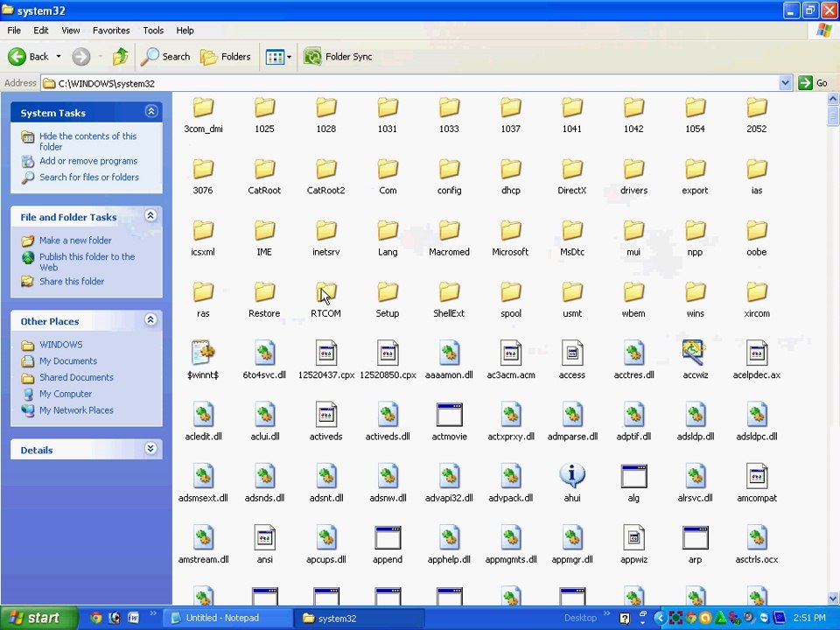
Task: Expand the Details panel
Action: click(x=151, y=448)
